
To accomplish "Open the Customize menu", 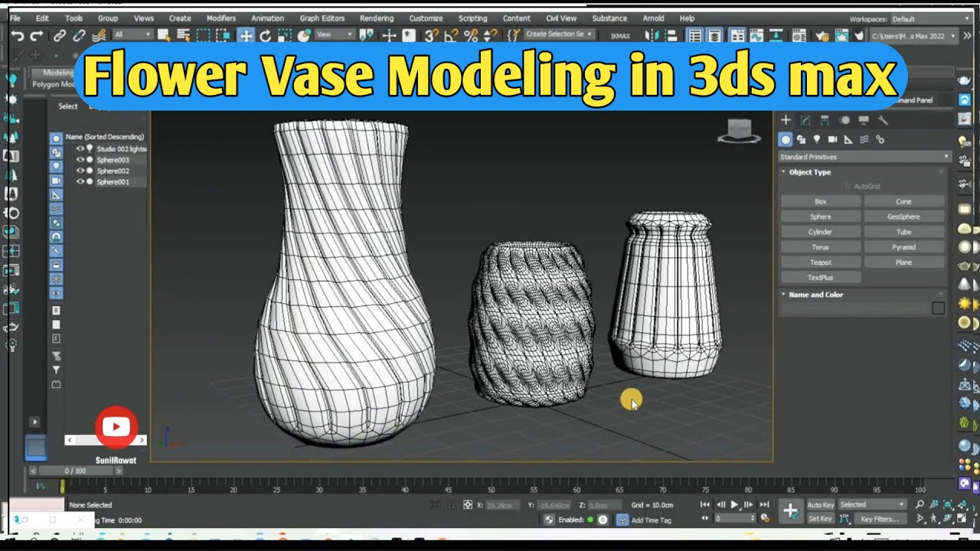I will coord(426,18).
